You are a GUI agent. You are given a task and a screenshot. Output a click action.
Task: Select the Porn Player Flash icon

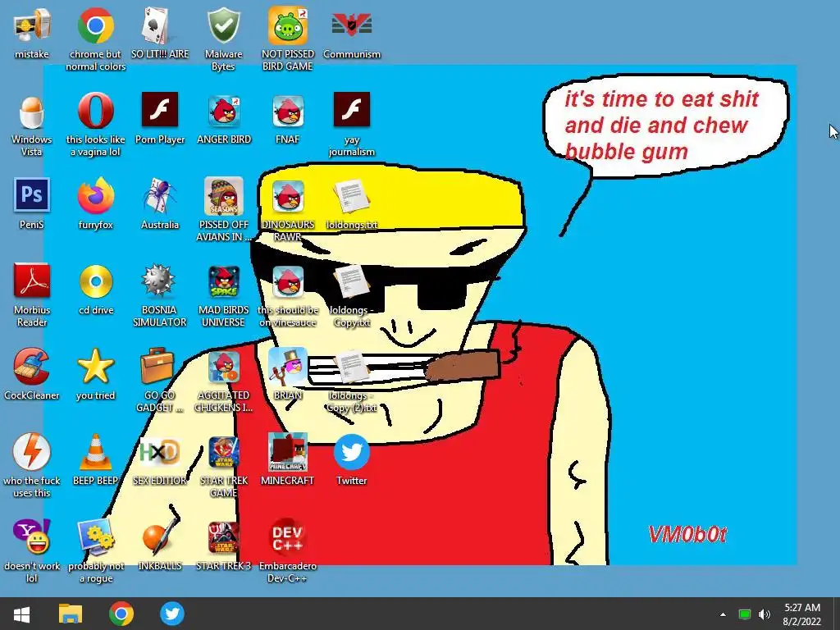pyautogui.click(x=160, y=109)
